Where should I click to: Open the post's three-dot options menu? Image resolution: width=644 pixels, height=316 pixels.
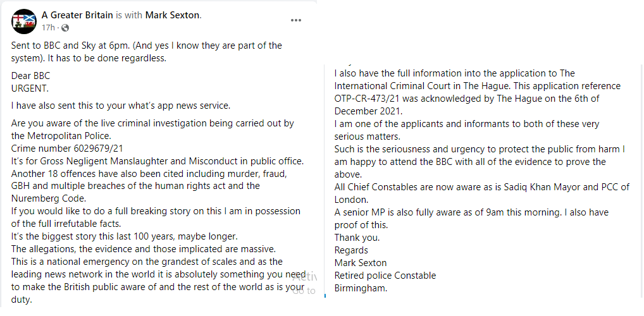(x=295, y=20)
